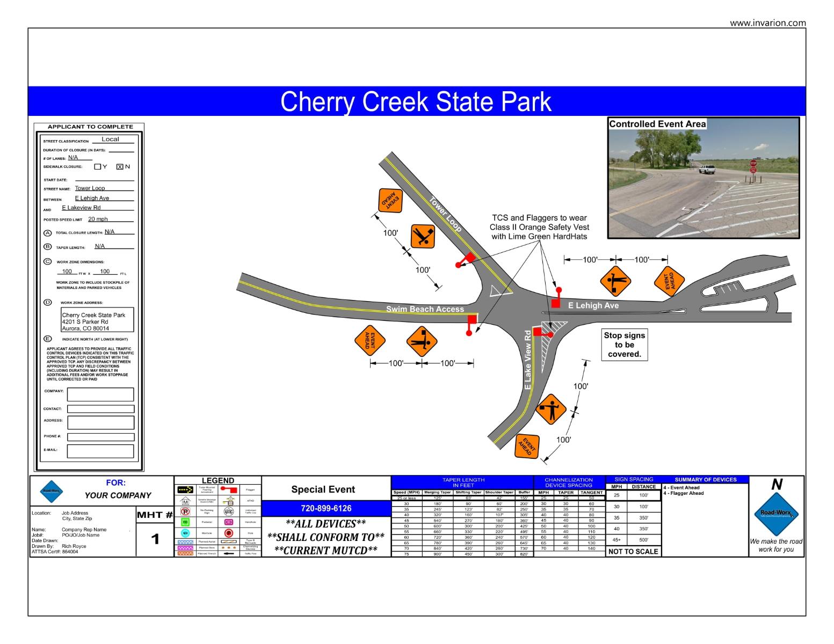Viewport: 834px width, 644px height.
Task: Click the 'E Lehigh Ave' label on the road
Action: pos(593,305)
